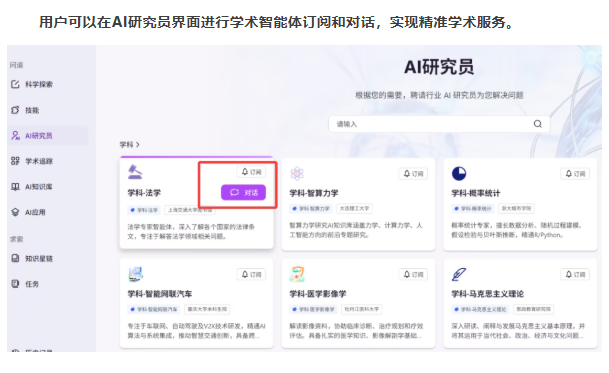The height and width of the screenshot is (373, 609).
Task: Expand the 学科 category chevron
Action: pos(138,145)
